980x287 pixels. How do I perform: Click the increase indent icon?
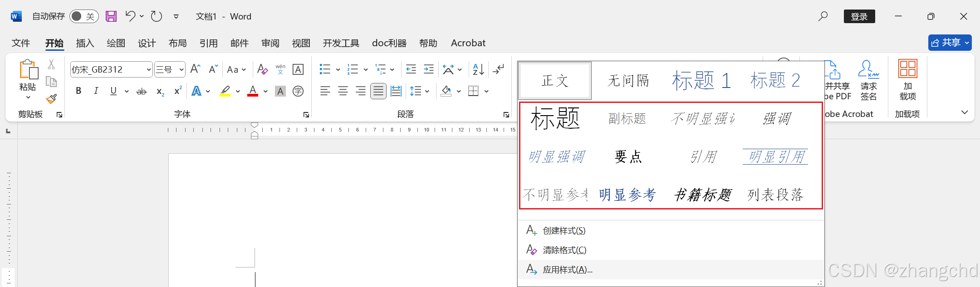(x=429, y=69)
